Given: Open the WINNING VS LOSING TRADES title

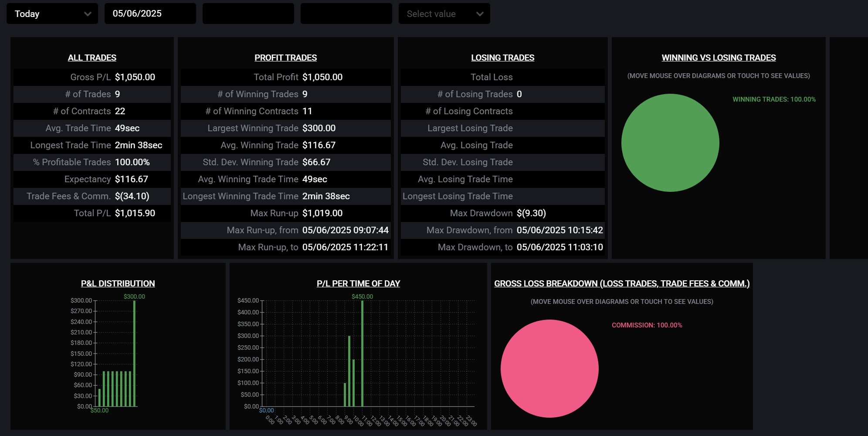Looking at the screenshot, I should click(719, 58).
